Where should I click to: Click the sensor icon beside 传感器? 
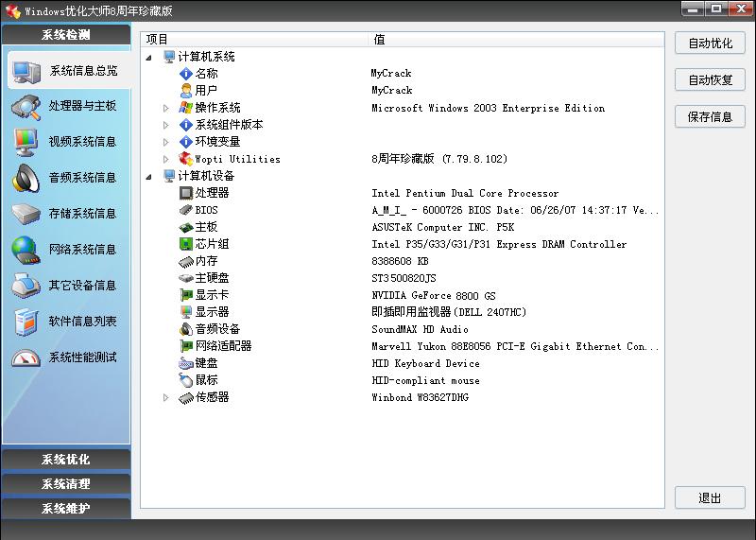186,397
